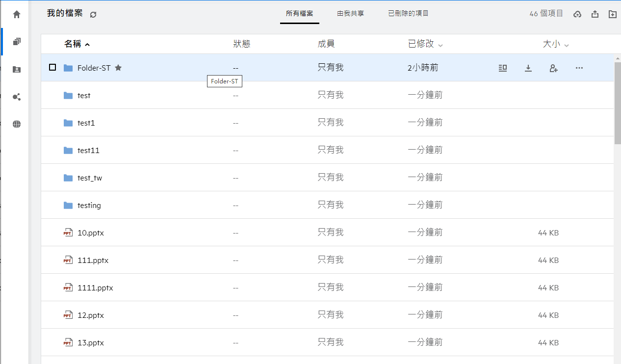Click the cloud download icon at top right
The width and height of the screenshot is (621, 364).
pyautogui.click(x=577, y=14)
